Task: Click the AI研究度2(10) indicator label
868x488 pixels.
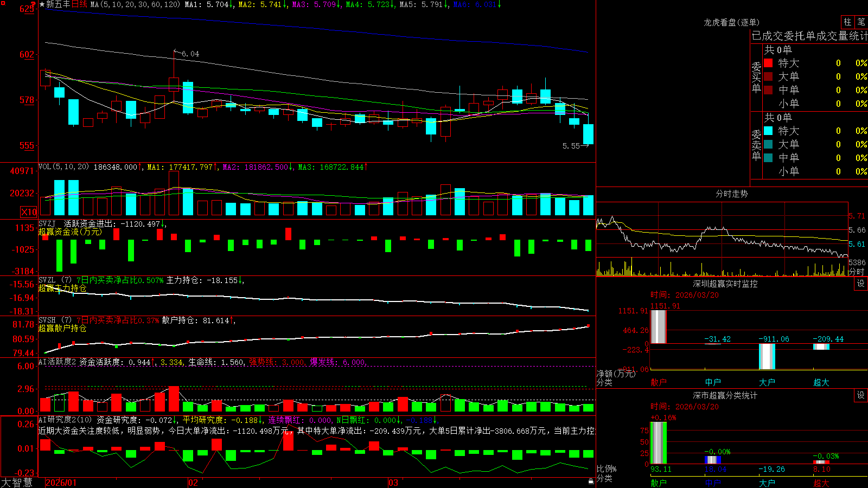Action: click(65, 420)
